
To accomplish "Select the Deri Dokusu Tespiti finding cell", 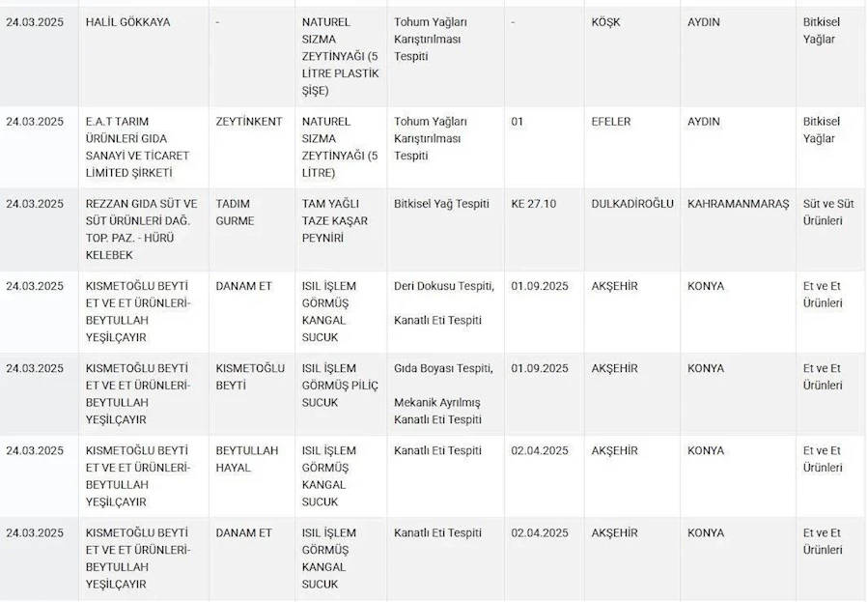I will click(443, 286).
